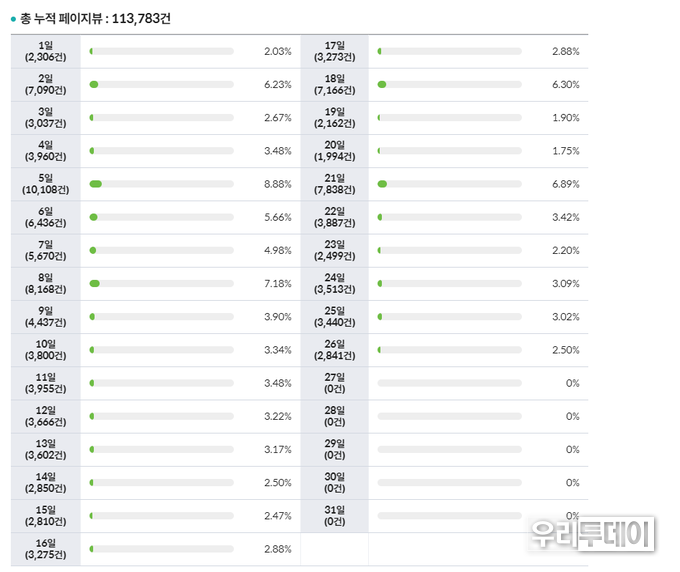Click the 10일 (3,800건) row label
The height and width of the screenshot is (572, 680).
45,350
